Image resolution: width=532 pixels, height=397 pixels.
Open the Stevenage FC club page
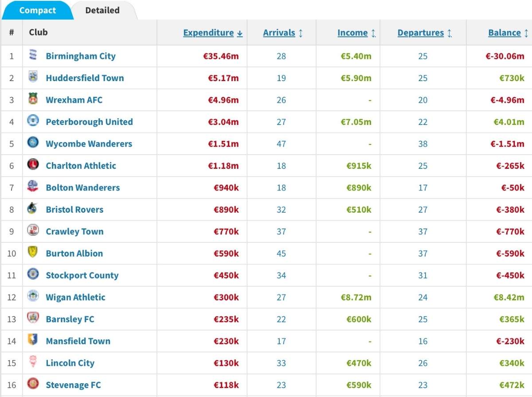tap(73, 385)
